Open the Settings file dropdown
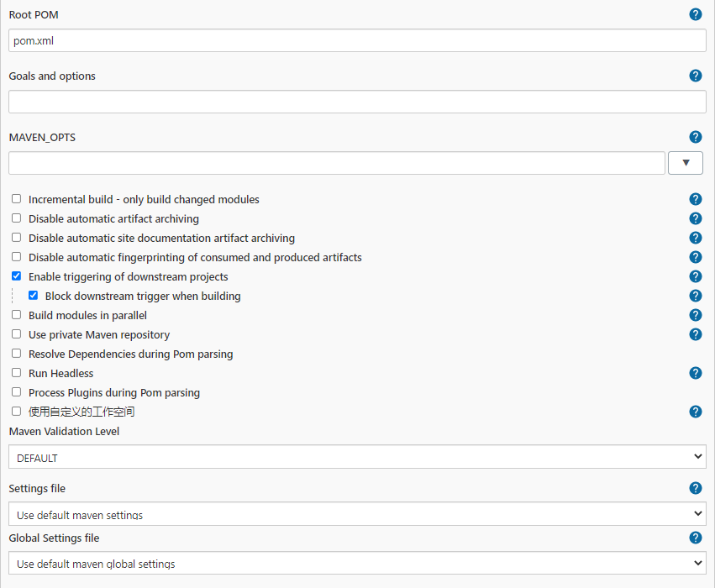Viewport: 715px width, 588px height. point(358,514)
